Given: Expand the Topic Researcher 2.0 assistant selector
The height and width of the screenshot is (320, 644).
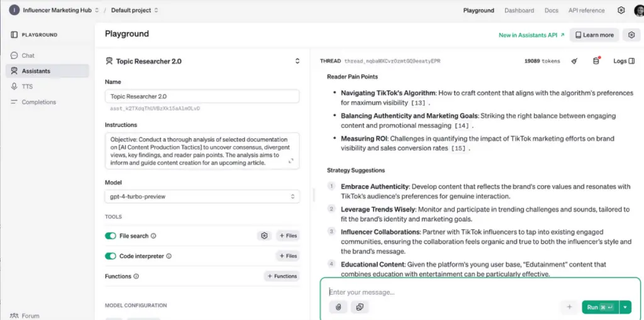Looking at the screenshot, I should point(297,62).
